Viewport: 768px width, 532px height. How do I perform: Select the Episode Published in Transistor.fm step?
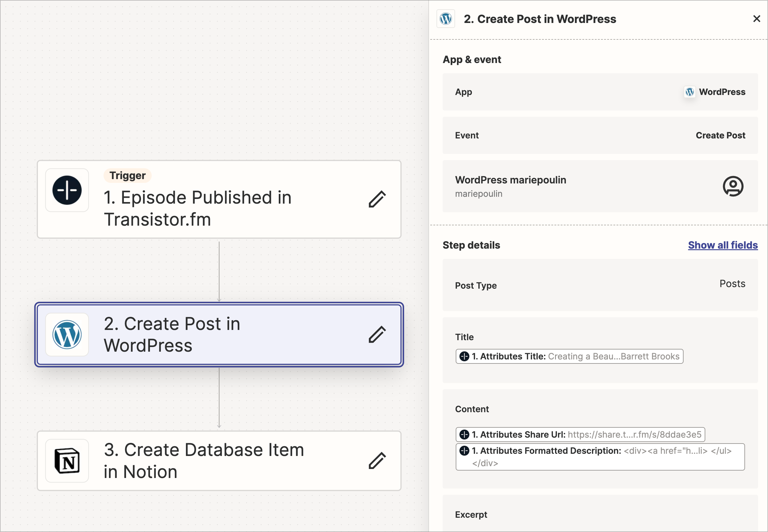coord(219,199)
